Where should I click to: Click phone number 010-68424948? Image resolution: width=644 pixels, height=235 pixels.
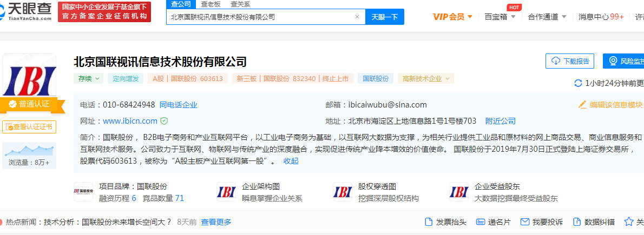(x=129, y=105)
